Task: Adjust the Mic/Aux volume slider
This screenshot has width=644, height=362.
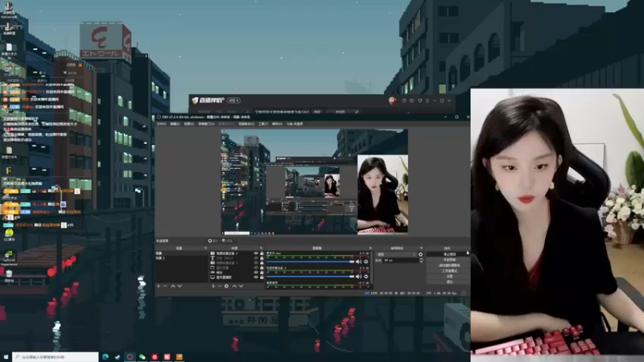Action: coord(310,261)
